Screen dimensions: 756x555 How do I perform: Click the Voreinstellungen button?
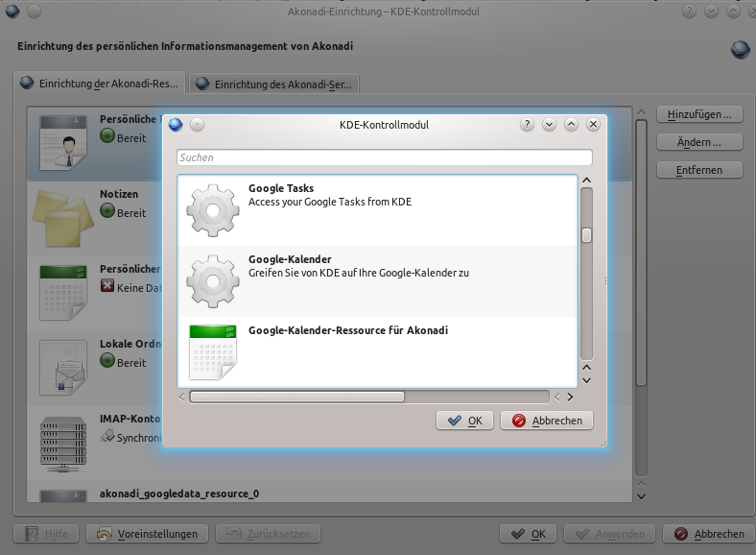click(147, 534)
